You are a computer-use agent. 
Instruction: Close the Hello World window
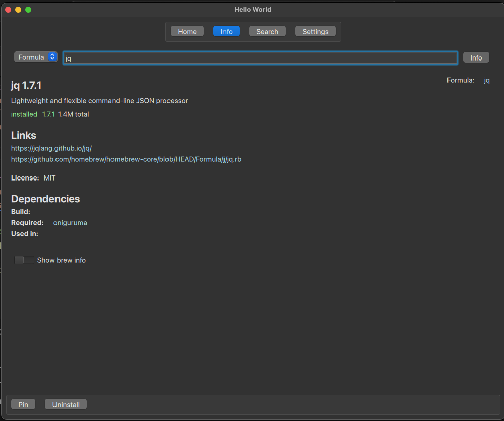click(8, 10)
